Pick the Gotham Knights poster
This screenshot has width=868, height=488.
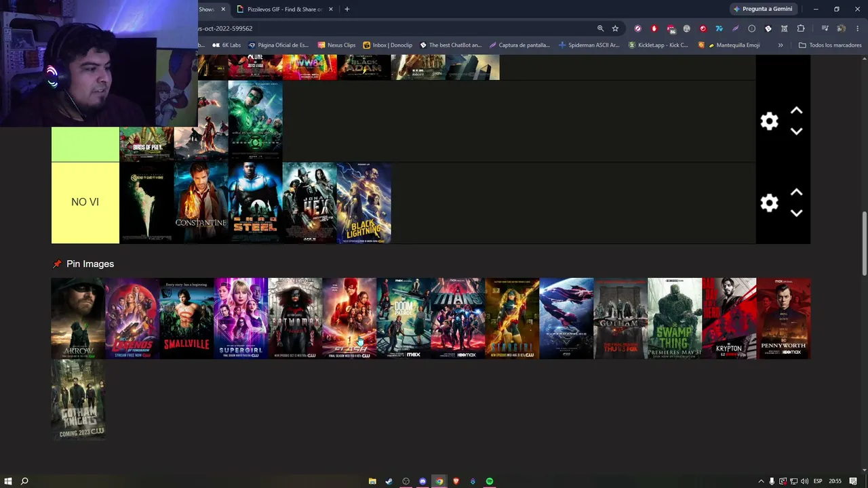[x=78, y=400]
